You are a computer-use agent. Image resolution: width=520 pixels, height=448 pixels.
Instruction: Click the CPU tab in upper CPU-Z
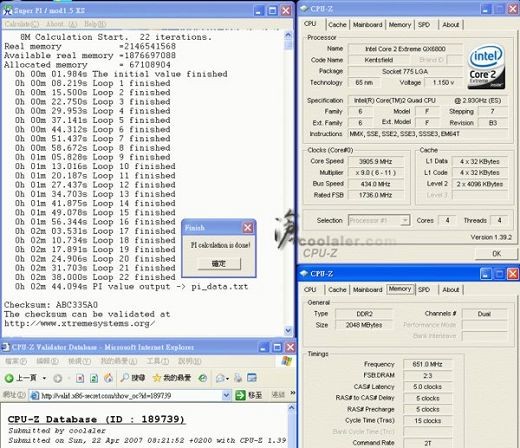tap(310, 24)
